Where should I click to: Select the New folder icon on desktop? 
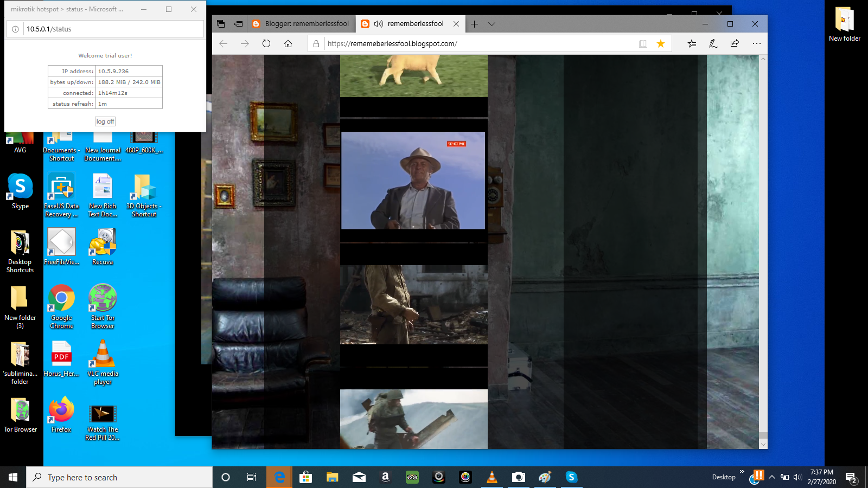(x=845, y=24)
